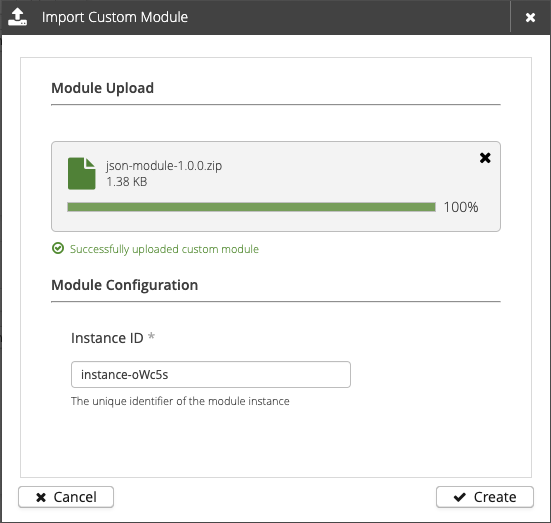Screen dimensions: 551x523
Task: Focus the Instance ID input field
Action: point(211,374)
